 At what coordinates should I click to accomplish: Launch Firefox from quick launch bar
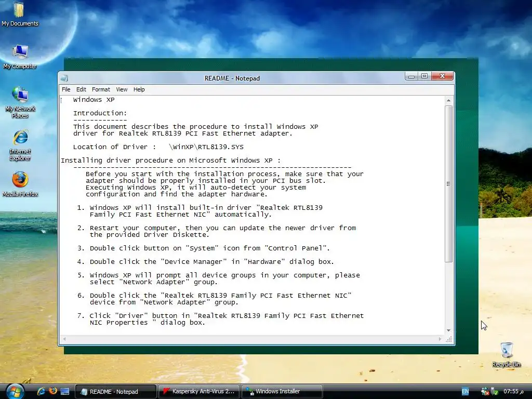click(53, 391)
